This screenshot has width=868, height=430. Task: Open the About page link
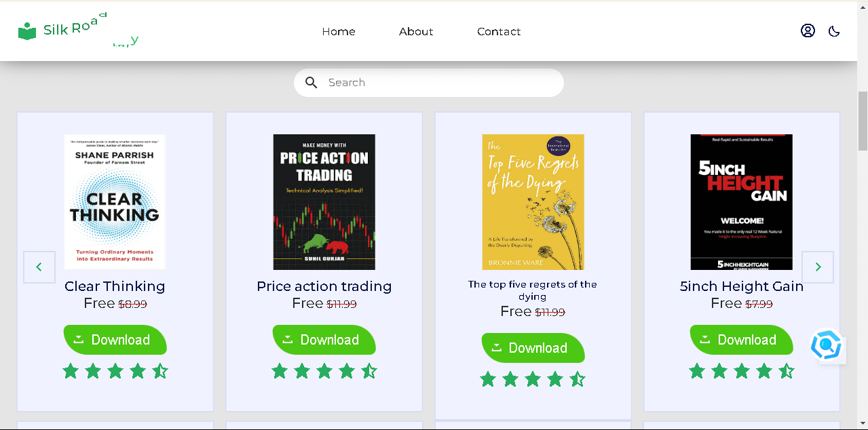pos(416,31)
